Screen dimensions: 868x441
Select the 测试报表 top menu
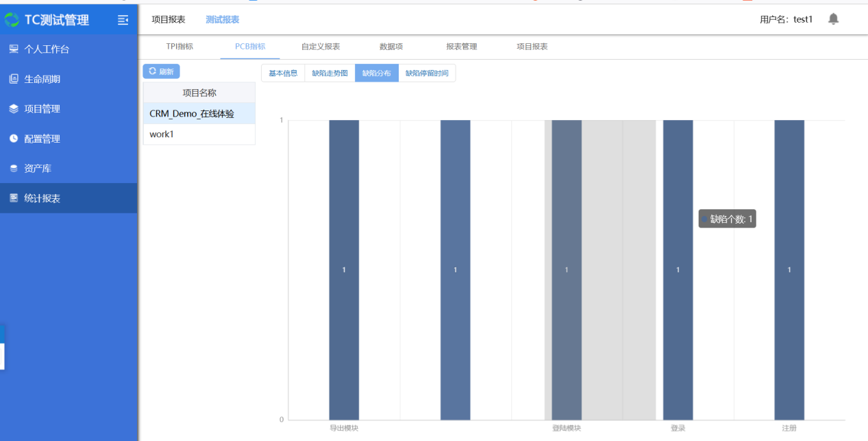[x=223, y=19]
